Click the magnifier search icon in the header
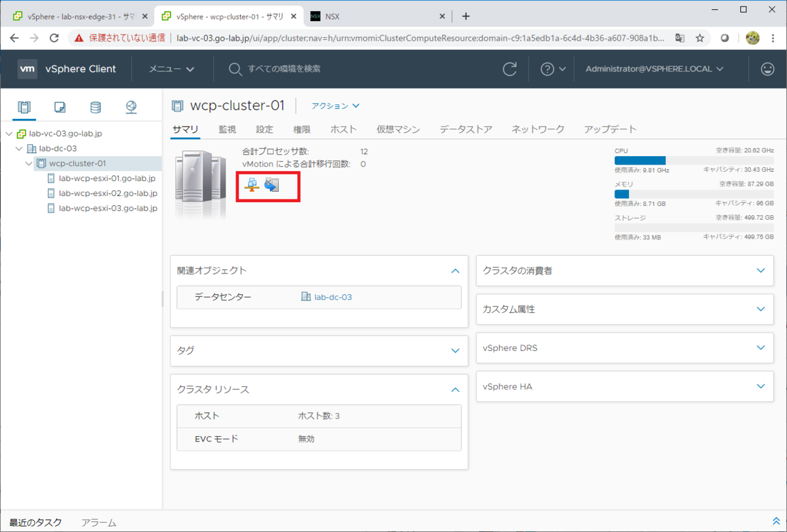787x532 pixels. pos(235,69)
